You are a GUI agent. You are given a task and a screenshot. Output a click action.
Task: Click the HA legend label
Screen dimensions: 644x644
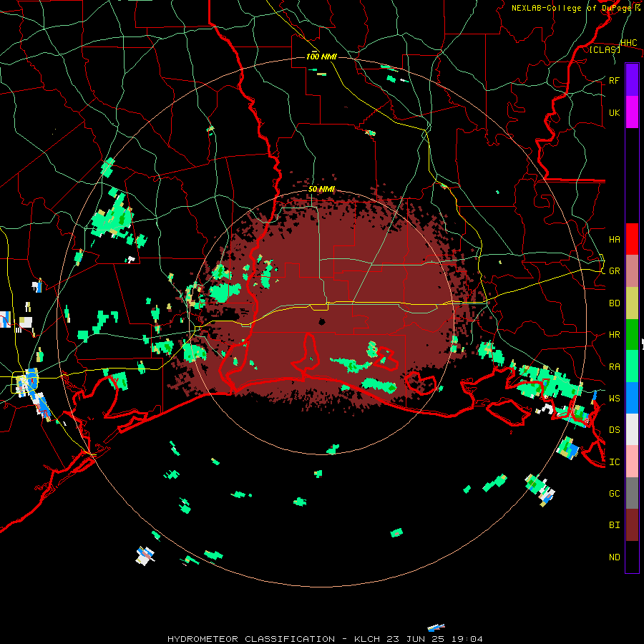[x=614, y=240]
